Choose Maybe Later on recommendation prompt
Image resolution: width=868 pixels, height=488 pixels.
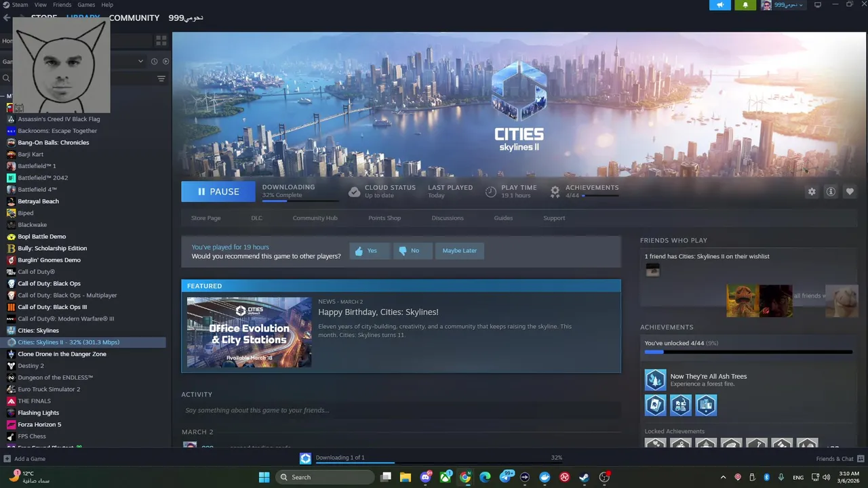pos(460,251)
